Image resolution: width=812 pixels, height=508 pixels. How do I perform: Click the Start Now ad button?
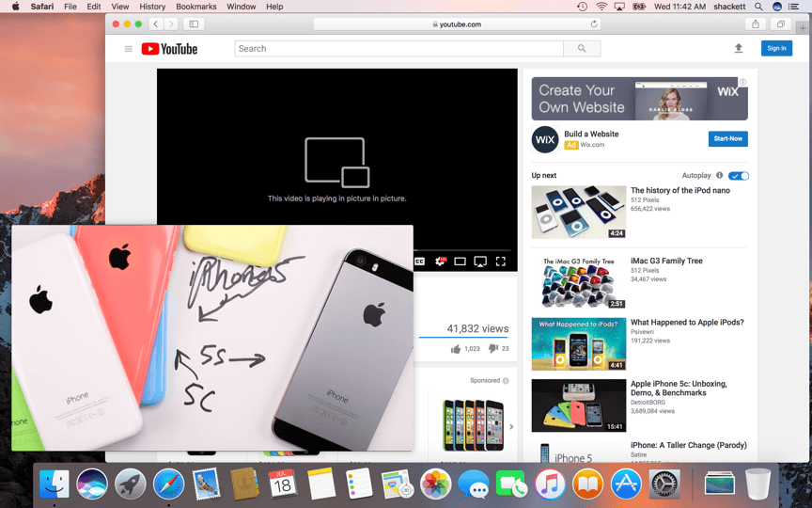pos(727,138)
